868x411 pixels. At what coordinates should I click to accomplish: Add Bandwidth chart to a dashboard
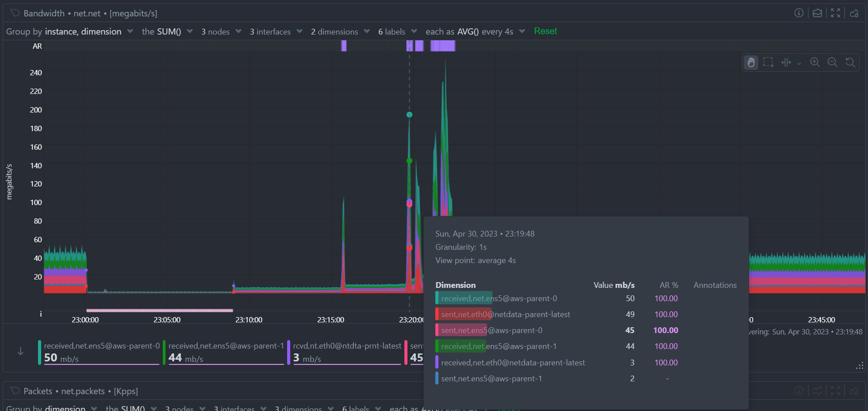coord(854,13)
